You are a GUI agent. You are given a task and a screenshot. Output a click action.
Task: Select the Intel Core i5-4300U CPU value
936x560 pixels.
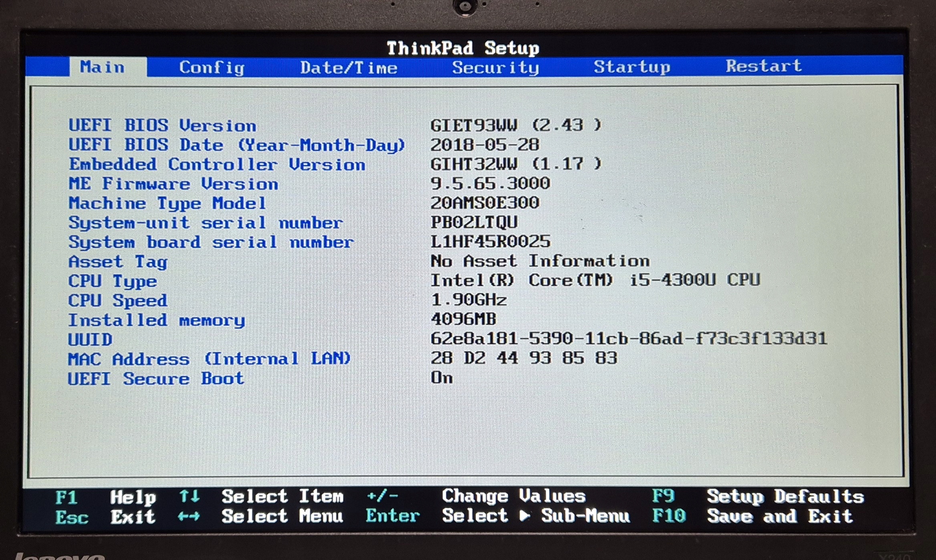[x=595, y=280]
